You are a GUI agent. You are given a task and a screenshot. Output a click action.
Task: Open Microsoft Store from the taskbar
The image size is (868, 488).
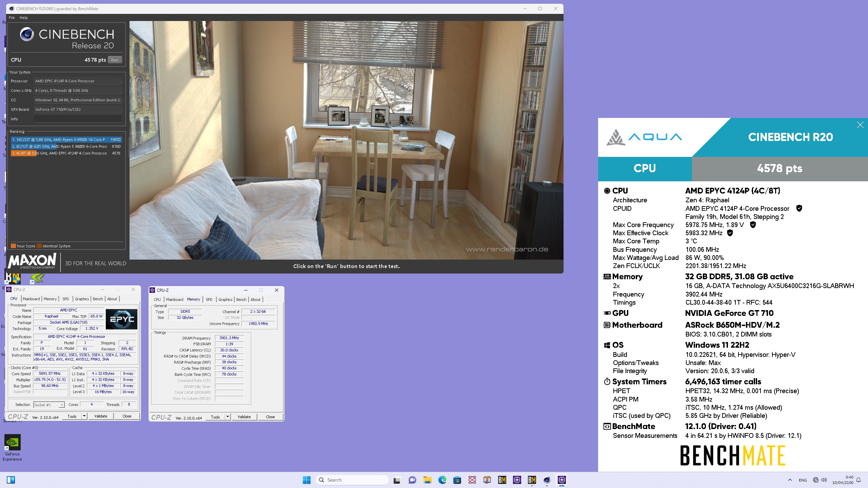click(x=457, y=480)
